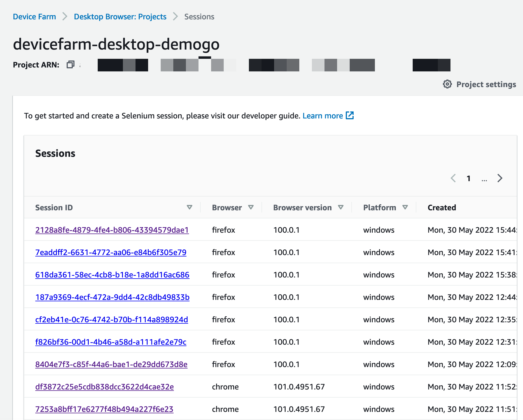Click 100.0.1 version in cf2eb41e row
The height and width of the screenshot is (420, 523).
point(286,319)
